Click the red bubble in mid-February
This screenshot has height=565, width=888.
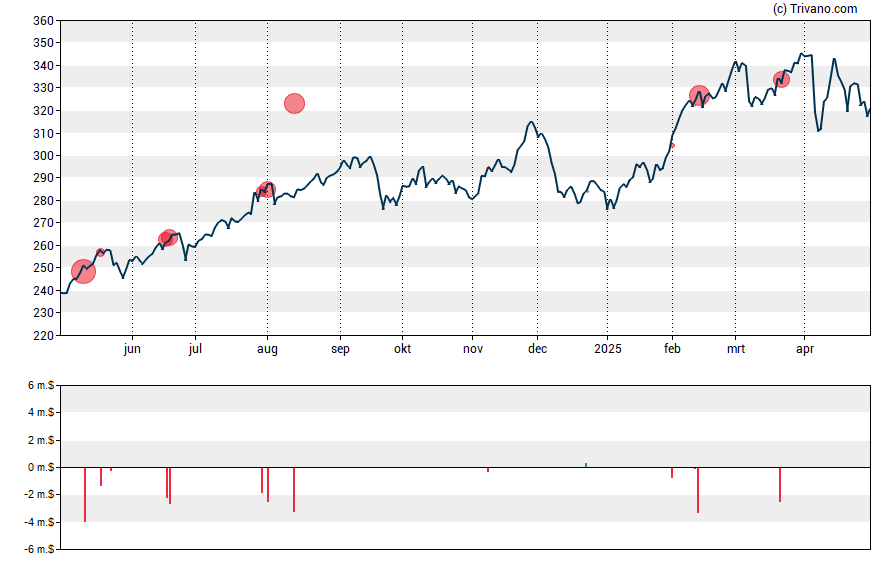pos(699,96)
